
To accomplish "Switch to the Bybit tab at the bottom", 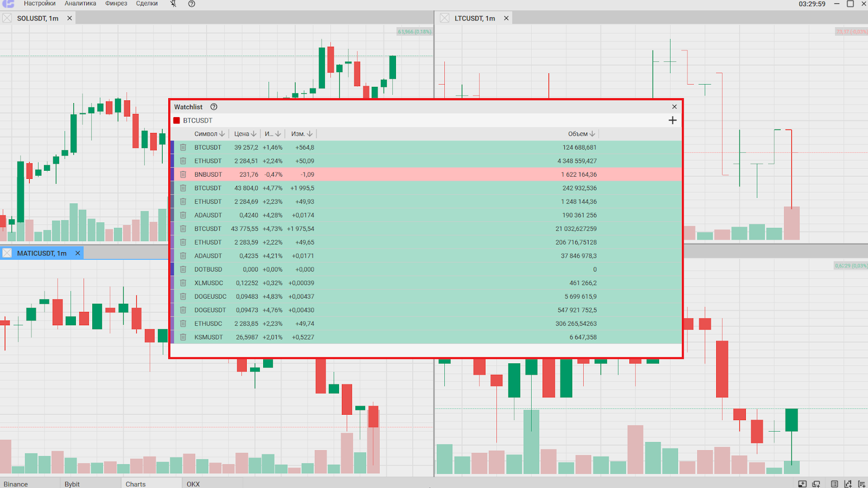I will [72, 484].
